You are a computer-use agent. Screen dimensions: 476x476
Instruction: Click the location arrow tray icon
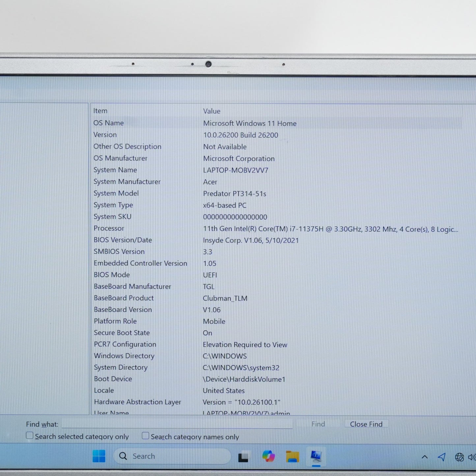[x=442, y=457]
